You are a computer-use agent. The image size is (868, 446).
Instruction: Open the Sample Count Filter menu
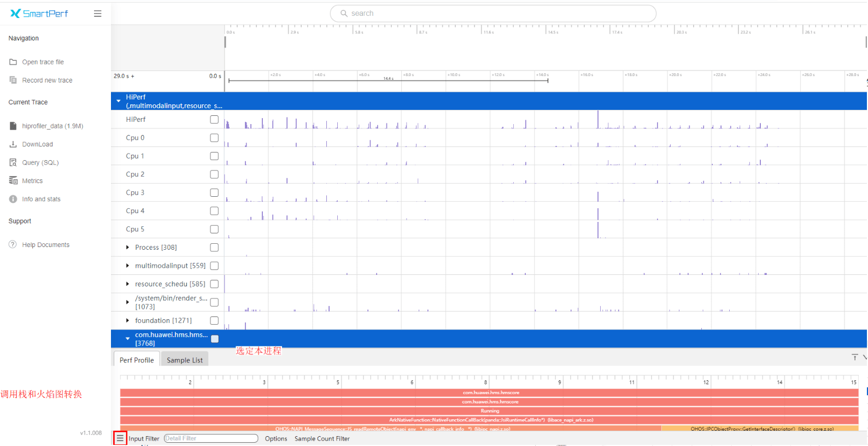coord(322,438)
